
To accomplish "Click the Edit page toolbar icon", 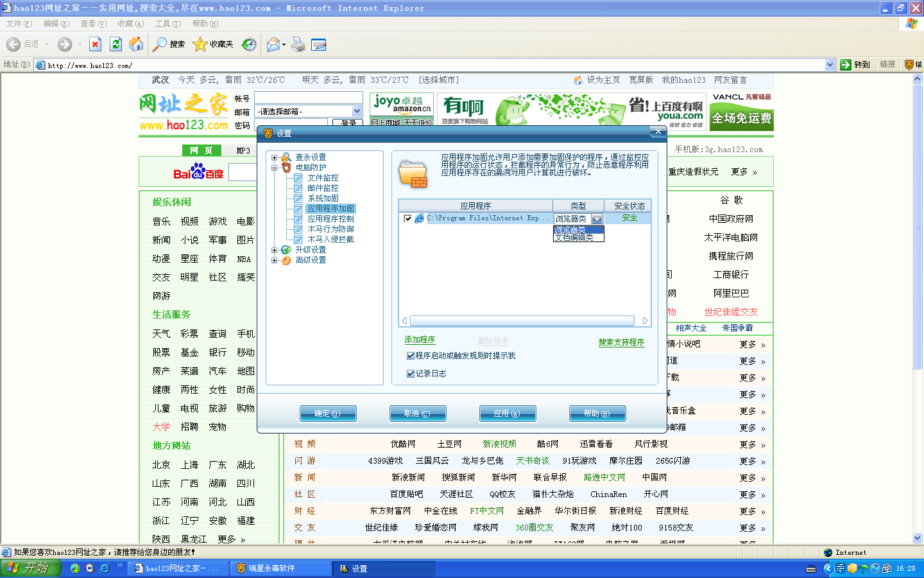I will [318, 44].
